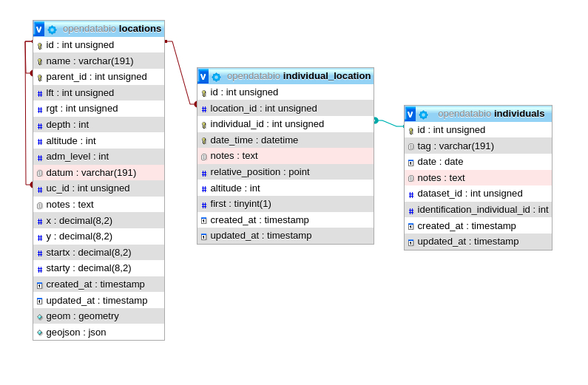
Task: Open the gear options on the individuals table
Action: tap(423, 115)
